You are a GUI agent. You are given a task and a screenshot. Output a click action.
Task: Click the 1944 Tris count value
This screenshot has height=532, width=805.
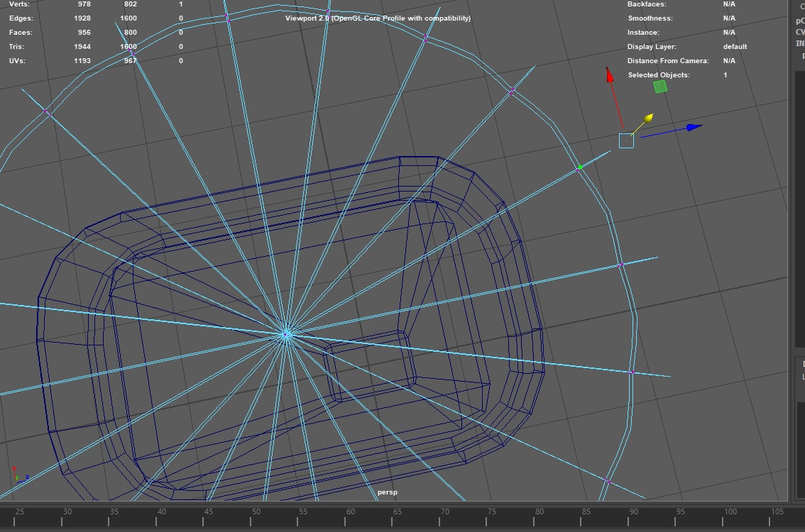pos(82,47)
